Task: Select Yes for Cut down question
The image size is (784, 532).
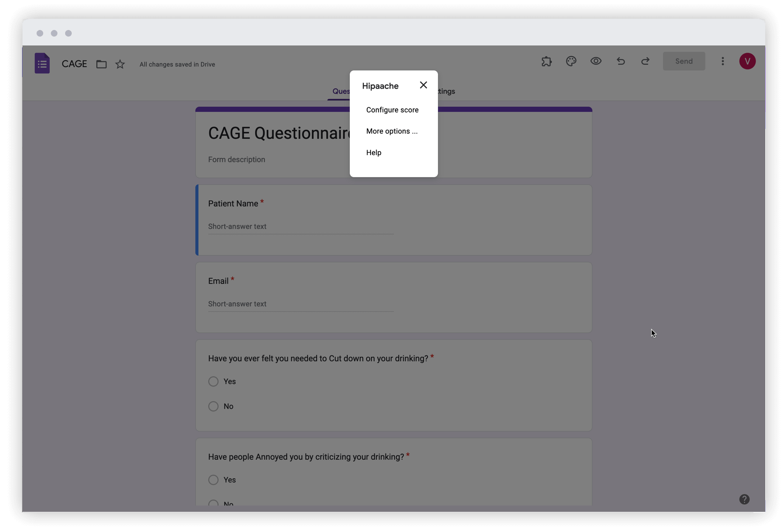Action: 213,382
